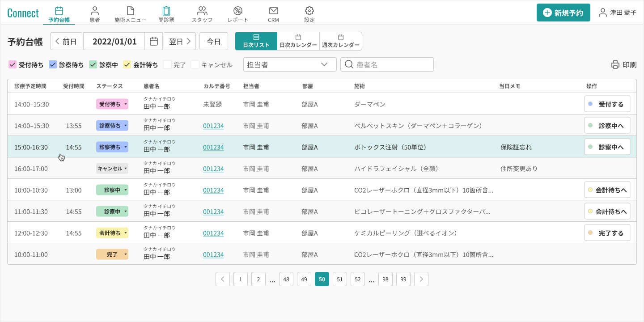Click 完了する for ケミカルピーリング row

pos(607,233)
